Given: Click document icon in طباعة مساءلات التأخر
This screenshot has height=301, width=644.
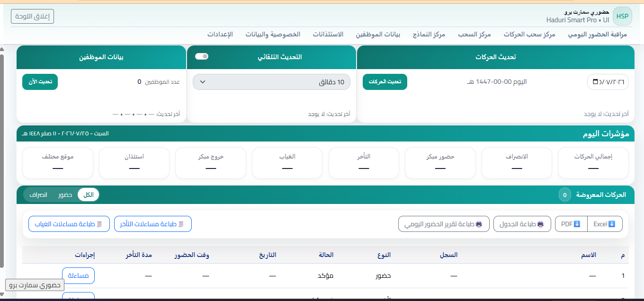Looking at the screenshot, I should [180, 224].
